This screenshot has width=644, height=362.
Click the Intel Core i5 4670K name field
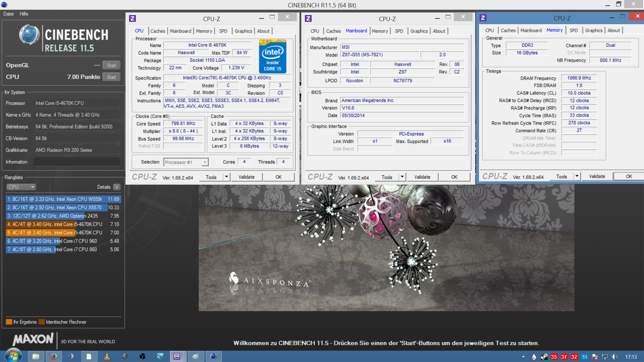207,45
